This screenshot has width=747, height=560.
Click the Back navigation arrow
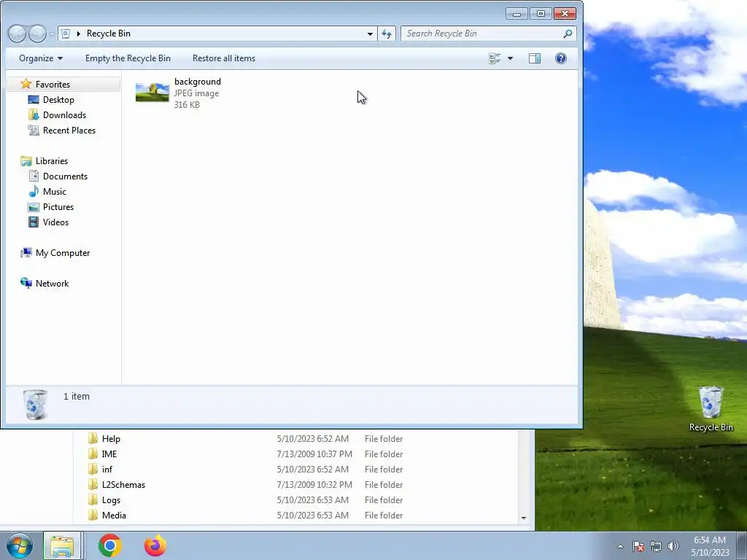(x=18, y=34)
